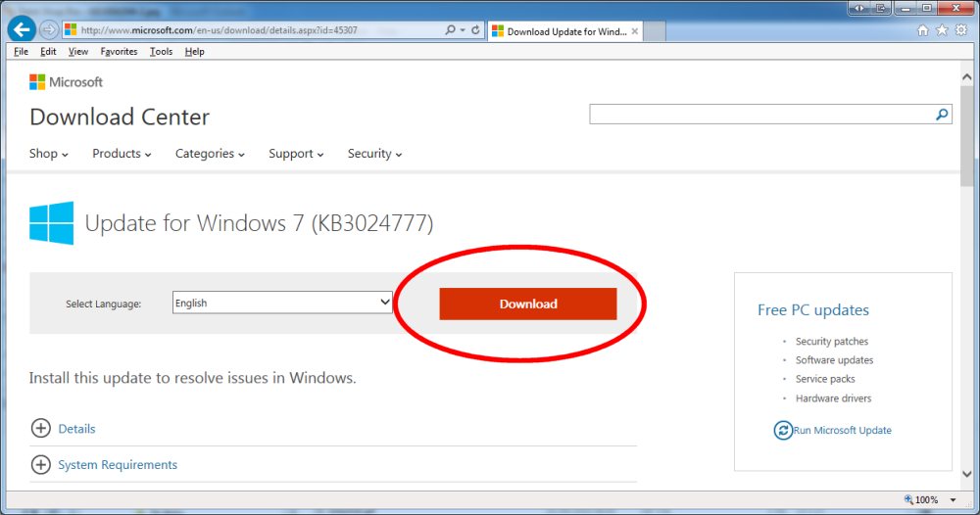Click the Windows logo beside update title
The image size is (980, 515).
click(51, 223)
